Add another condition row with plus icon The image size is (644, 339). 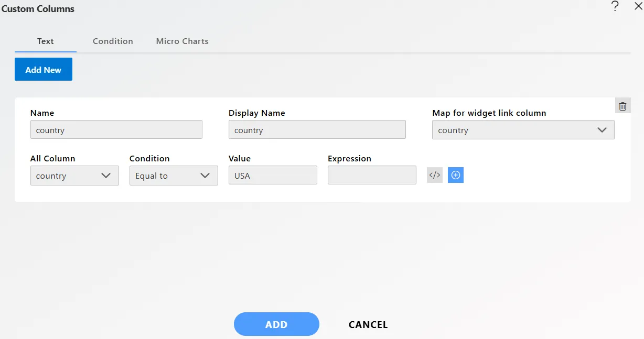click(456, 175)
